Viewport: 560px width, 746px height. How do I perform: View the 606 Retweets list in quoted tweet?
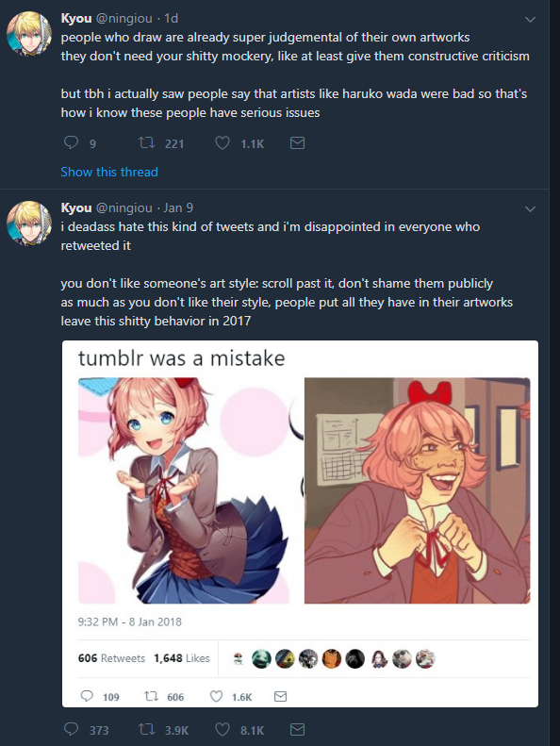click(111, 658)
